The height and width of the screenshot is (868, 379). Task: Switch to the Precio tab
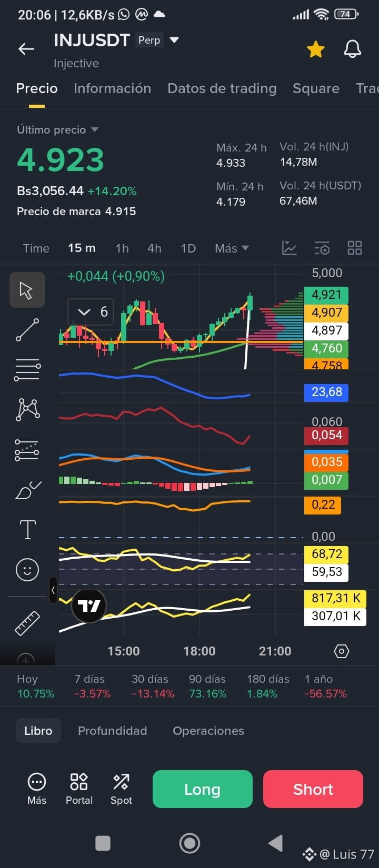tap(37, 88)
